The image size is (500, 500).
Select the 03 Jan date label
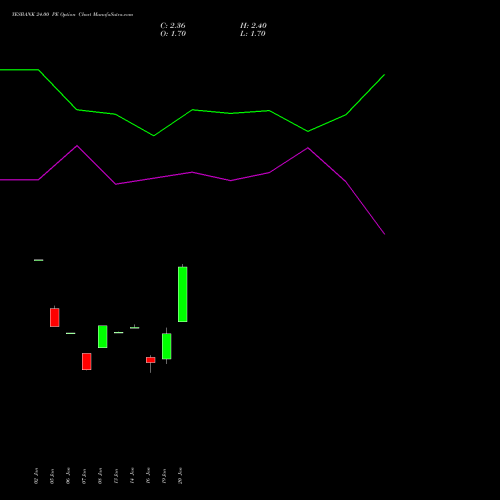tap(52, 476)
